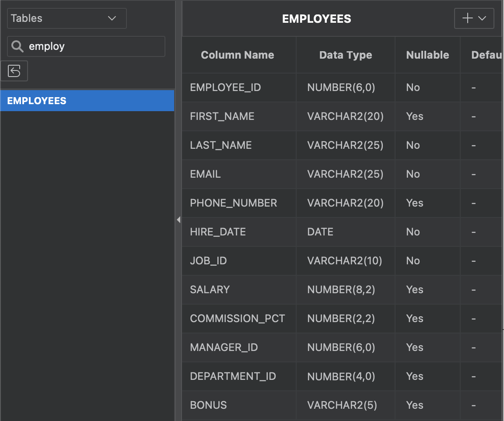Collapse the left panel with splitter arrow
504x421 pixels.
click(178, 220)
